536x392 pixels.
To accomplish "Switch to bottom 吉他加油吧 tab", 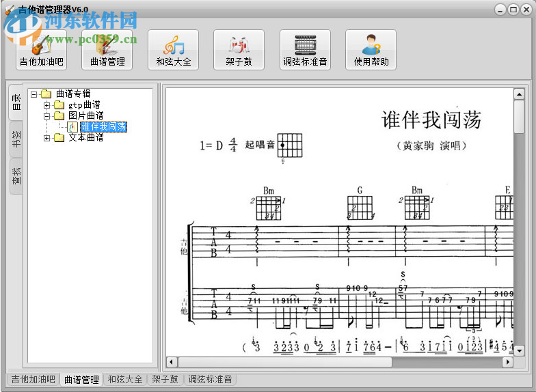I will click(x=33, y=380).
